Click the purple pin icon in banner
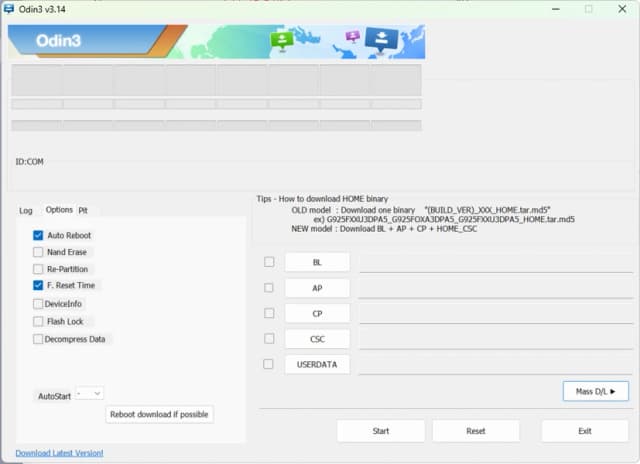 (x=353, y=36)
